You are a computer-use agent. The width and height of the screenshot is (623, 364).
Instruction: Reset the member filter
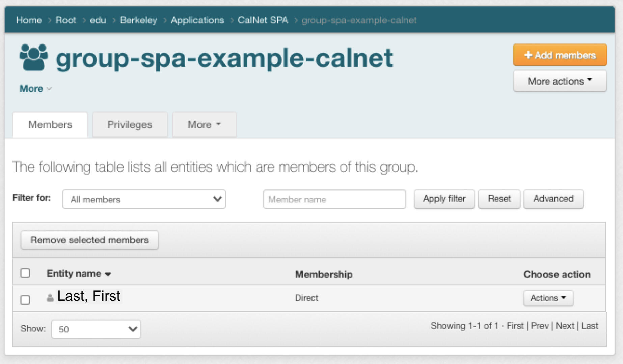tap(499, 199)
